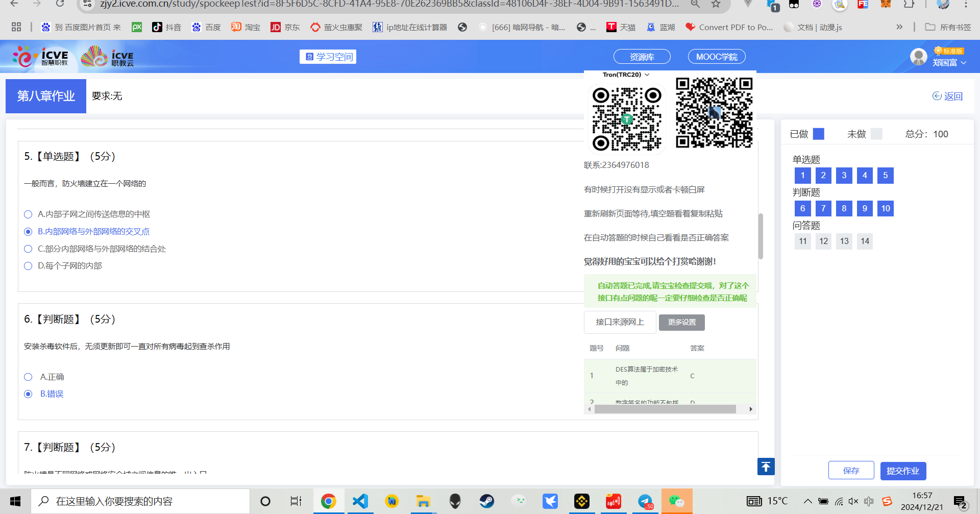Expand the hidden bookmarks overflow chevron
This screenshot has width=980, height=514.
(899, 27)
